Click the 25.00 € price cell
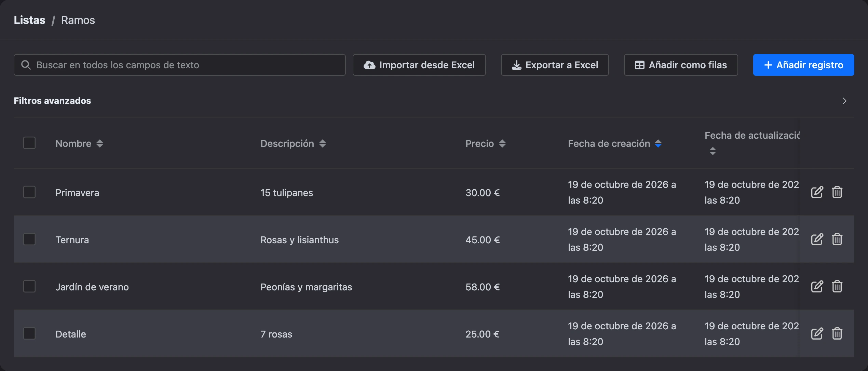The width and height of the screenshot is (868, 371). point(483,334)
